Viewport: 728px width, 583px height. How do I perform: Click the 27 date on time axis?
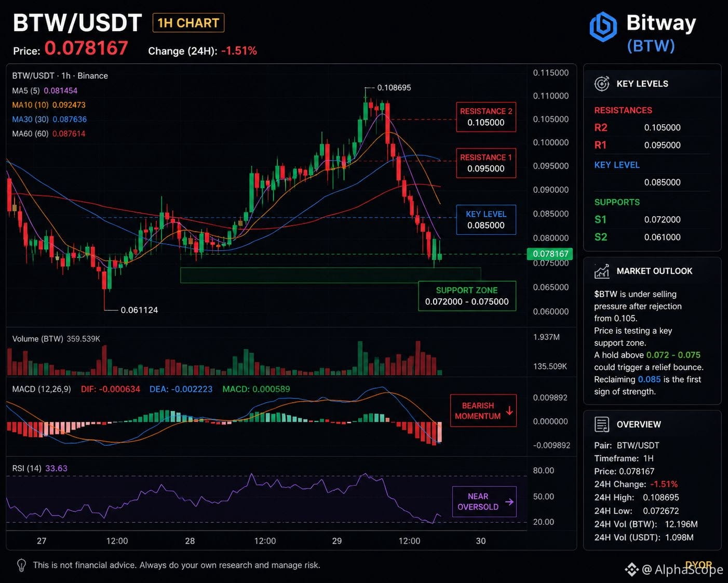coord(42,541)
